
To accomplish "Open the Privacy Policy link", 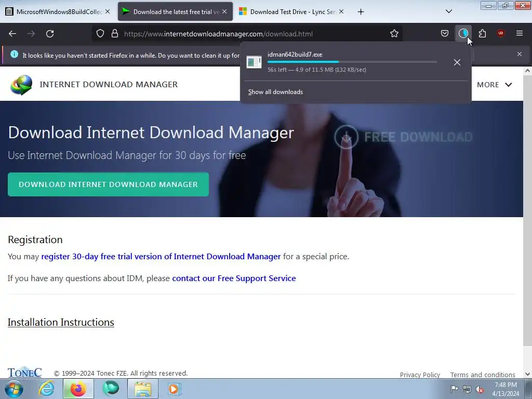I will pos(420,375).
